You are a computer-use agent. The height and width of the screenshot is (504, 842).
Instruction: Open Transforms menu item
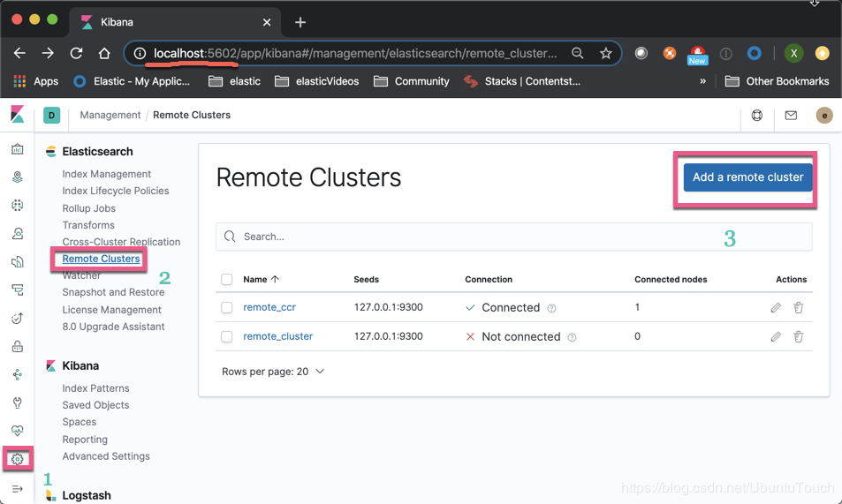(x=88, y=225)
